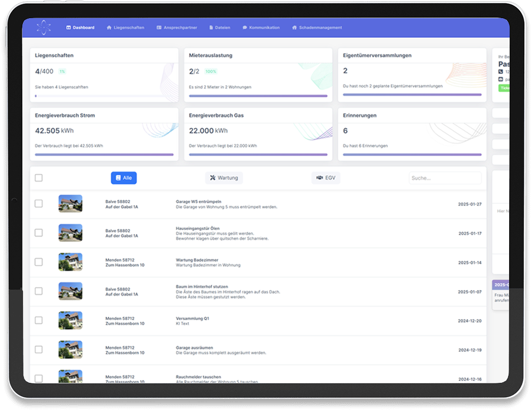Toggle the select-all checkbox in the table header
The height and width of the screenshot is (410, 532).
point(39,178)
